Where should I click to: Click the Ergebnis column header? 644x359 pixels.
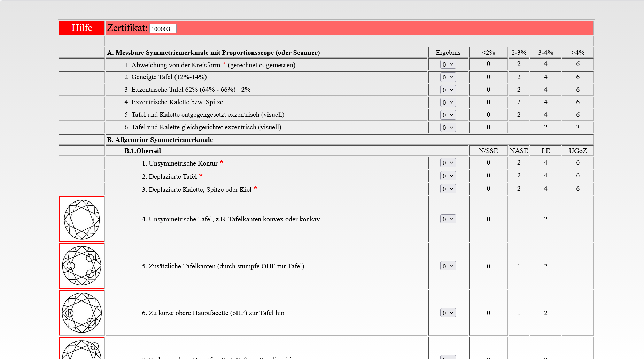pos(448,53)
